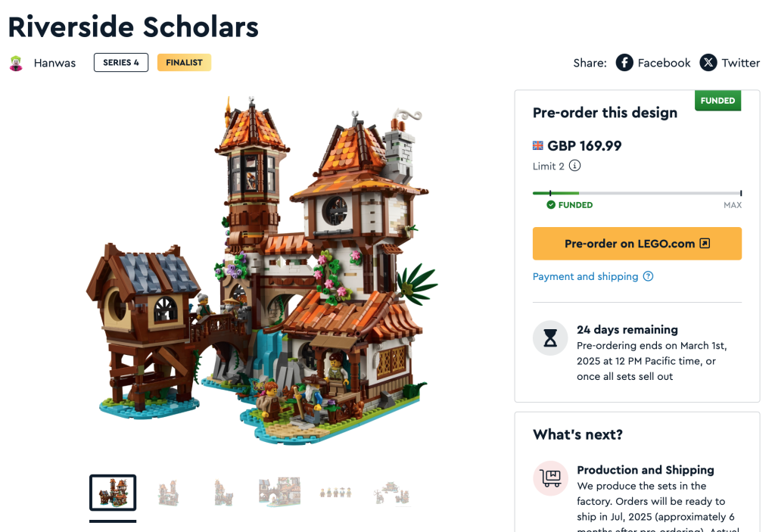
Task: Show the minifigures lineup thumbnail
Action: [336, 493]
